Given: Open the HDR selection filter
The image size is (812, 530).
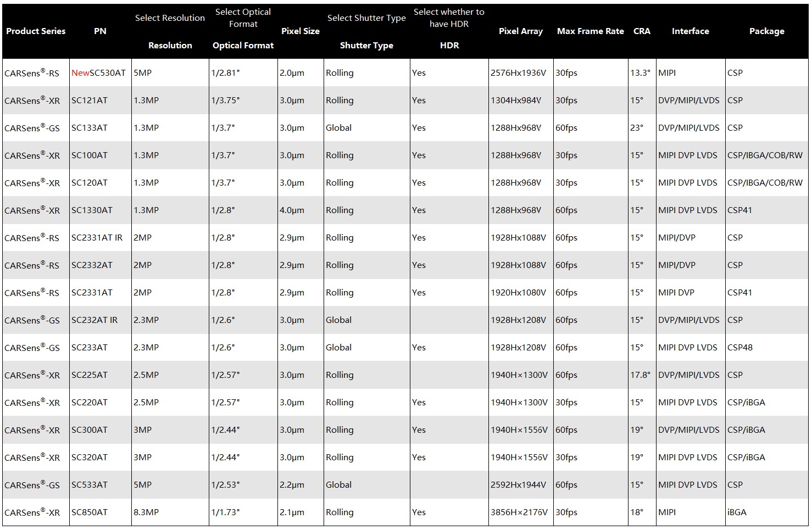Looking at the screenshot, I should pyautogui.click(x=449, y=18).
